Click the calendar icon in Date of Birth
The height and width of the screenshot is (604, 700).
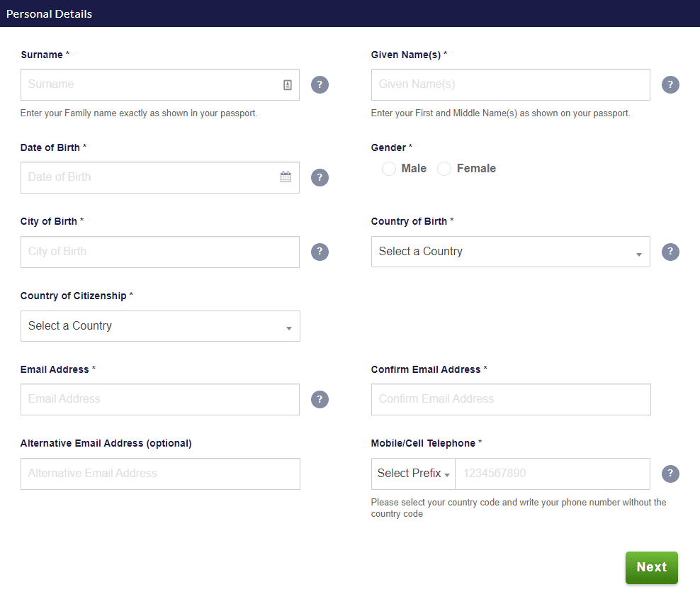click(286, 177)
